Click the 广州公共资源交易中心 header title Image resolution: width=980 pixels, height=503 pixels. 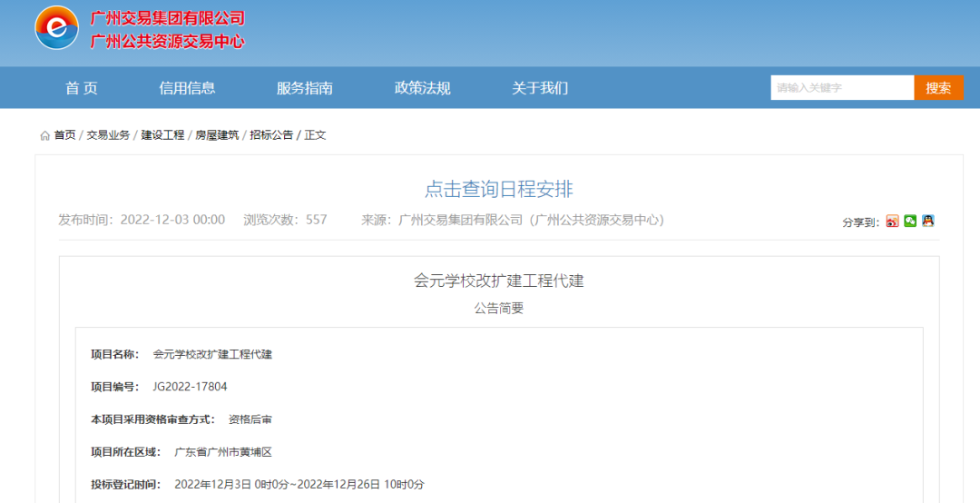click(168, 42)
